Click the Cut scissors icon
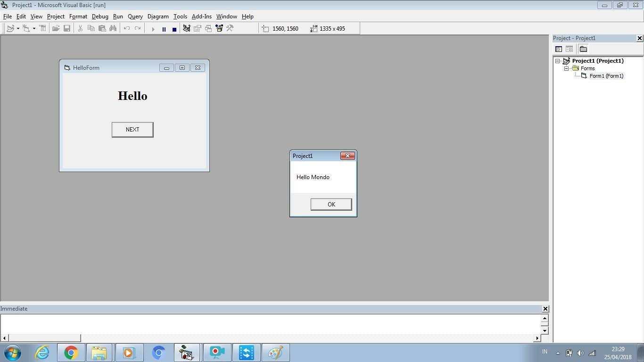Viewport: 644px width, 362px height. 80,29
